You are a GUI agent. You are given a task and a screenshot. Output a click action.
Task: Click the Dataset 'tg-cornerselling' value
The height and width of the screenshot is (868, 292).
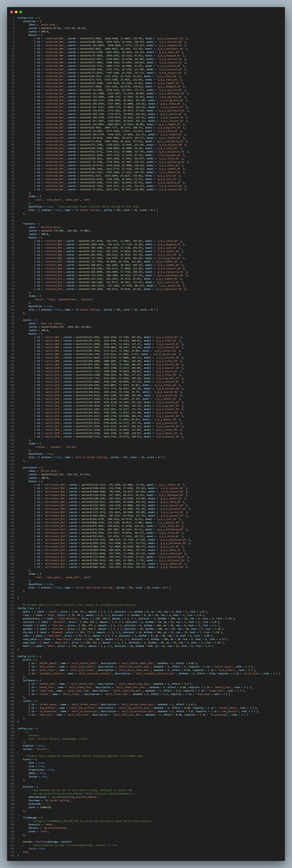(x=55, y=828)
